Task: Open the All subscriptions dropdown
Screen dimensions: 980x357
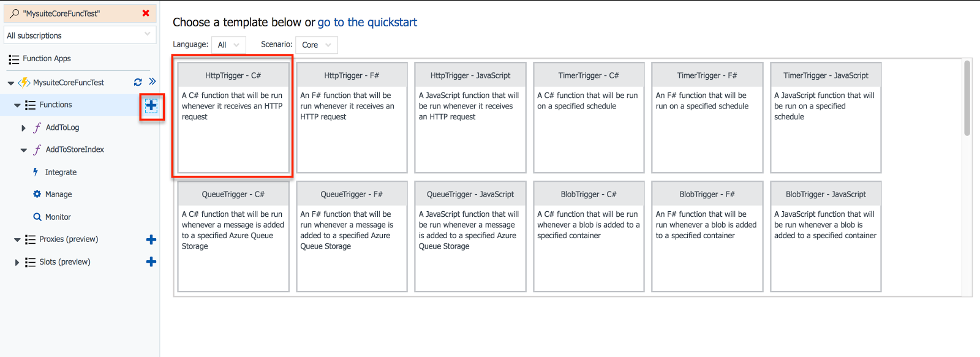Action: [x=80, y=35]
